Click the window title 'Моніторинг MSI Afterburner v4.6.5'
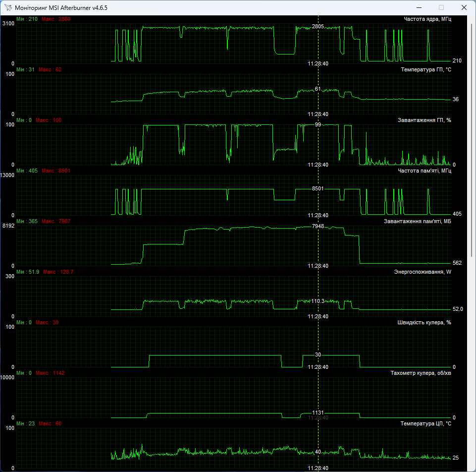 [x=61, y=8]
